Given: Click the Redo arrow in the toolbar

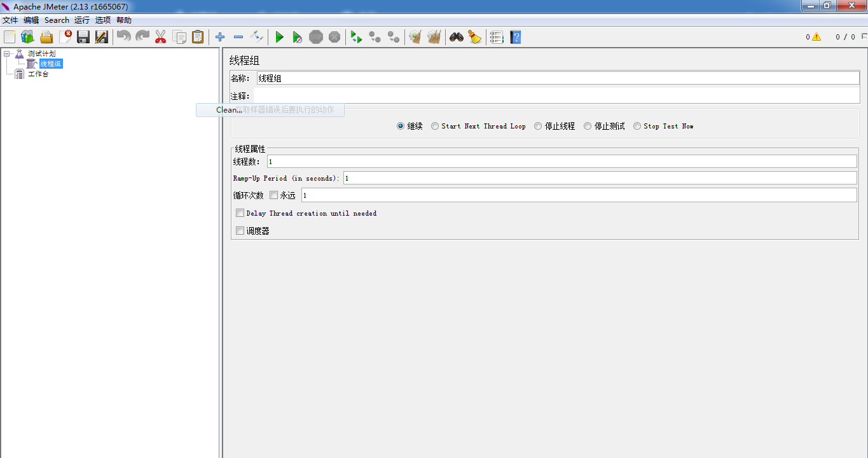Looking at the screenshot, I should [x=142, y=37].
